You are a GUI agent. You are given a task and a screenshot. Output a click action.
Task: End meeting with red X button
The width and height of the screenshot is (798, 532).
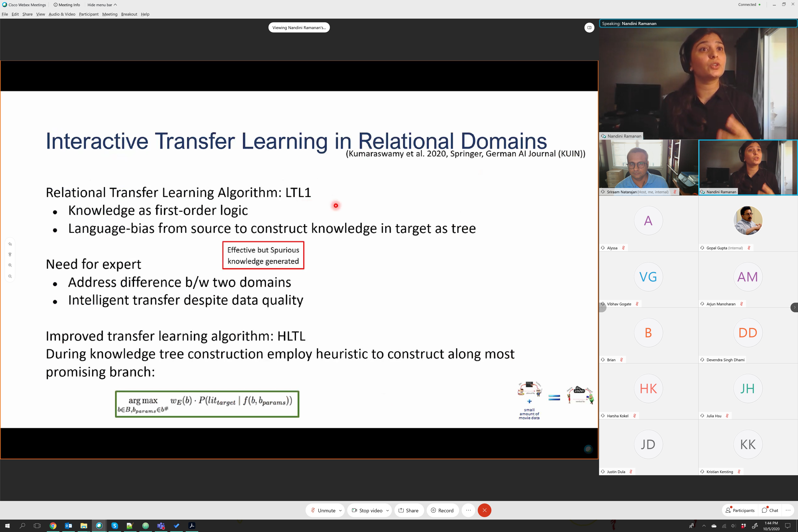pos(484,510)
